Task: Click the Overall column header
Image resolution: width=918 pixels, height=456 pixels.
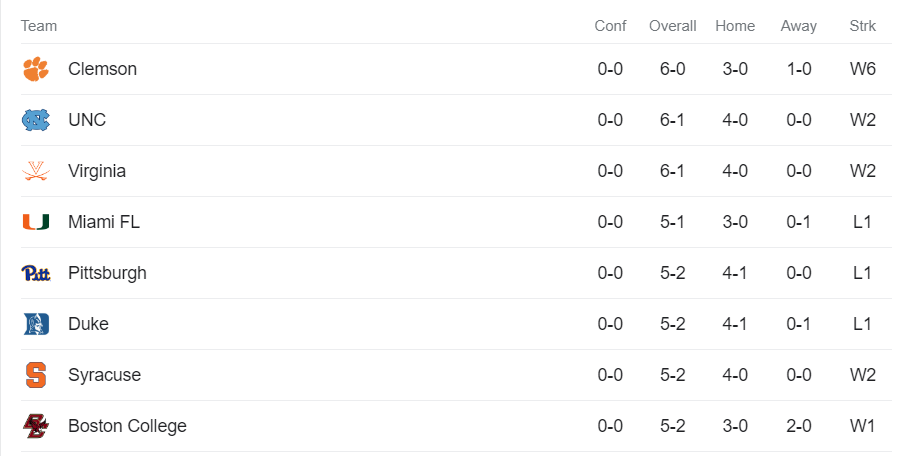Action: click(x=672, y=26)
